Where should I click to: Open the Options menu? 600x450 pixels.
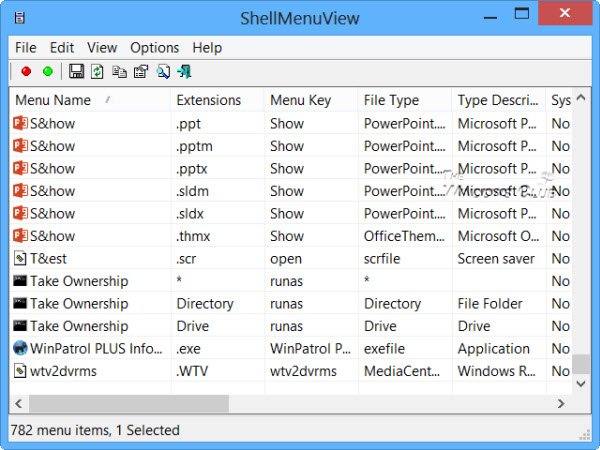tap(154, 47)
